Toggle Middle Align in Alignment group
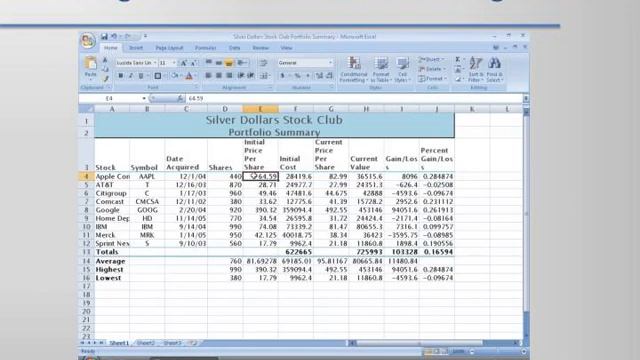 click(219, 63)
